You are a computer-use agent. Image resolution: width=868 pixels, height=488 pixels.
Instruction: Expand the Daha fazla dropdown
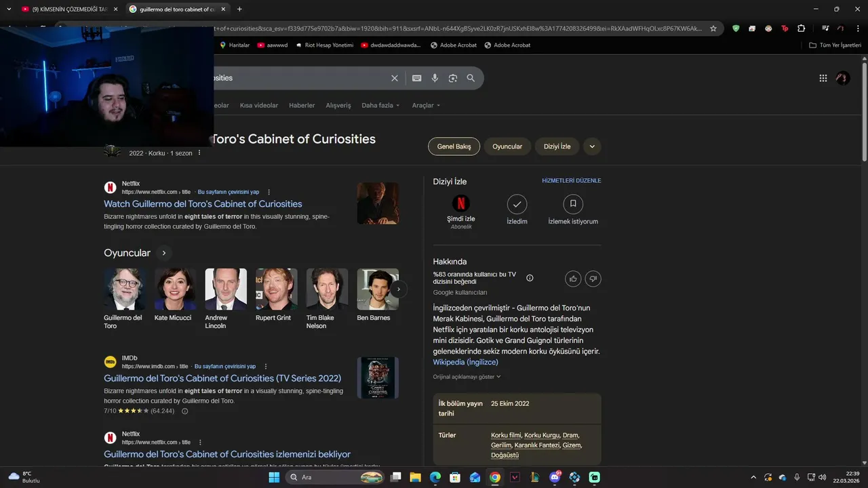[x=380, y=105]
